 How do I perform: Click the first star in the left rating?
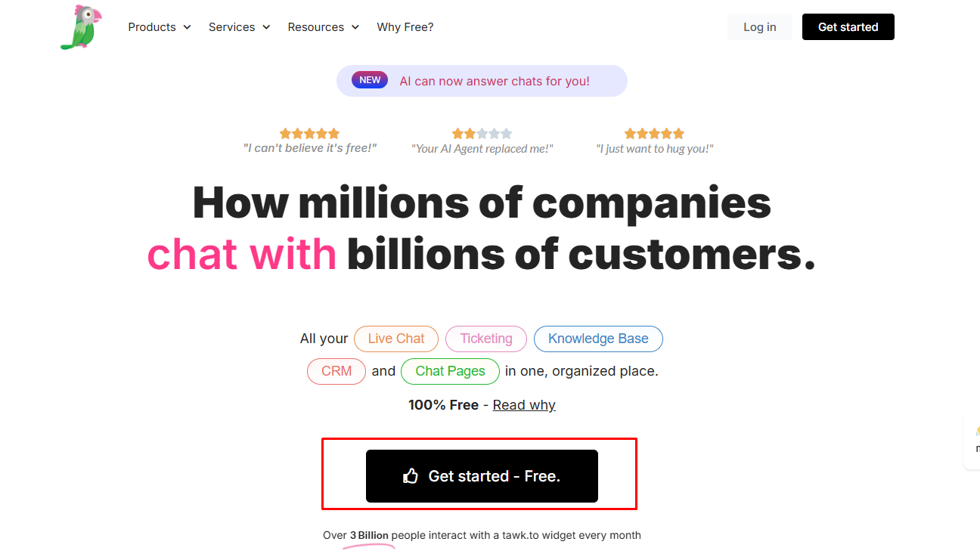286,132
